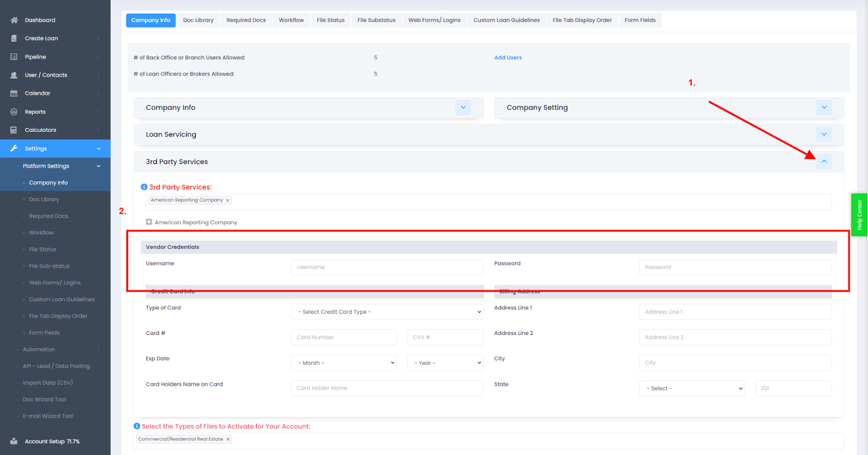868x455 pixels.
Task: Click the User / Contacts person icon
Action: click(x=14, y=75)
